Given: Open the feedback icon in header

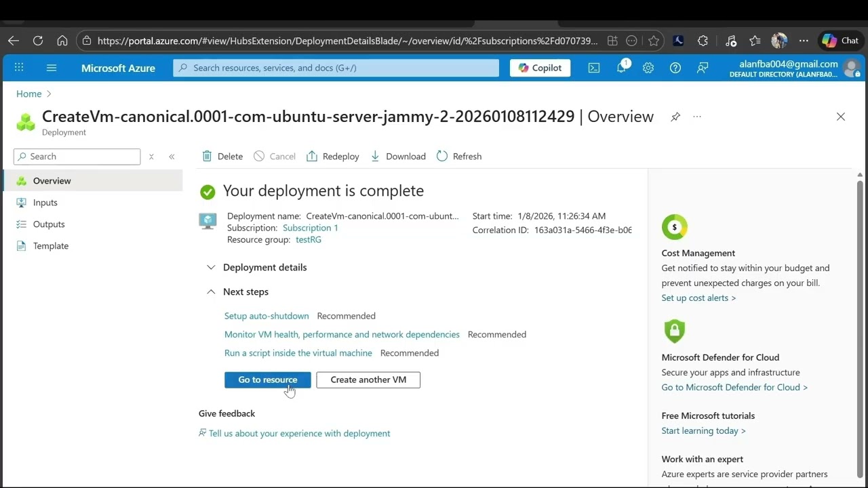Looking at the screenshot, I should coord(703,68).
